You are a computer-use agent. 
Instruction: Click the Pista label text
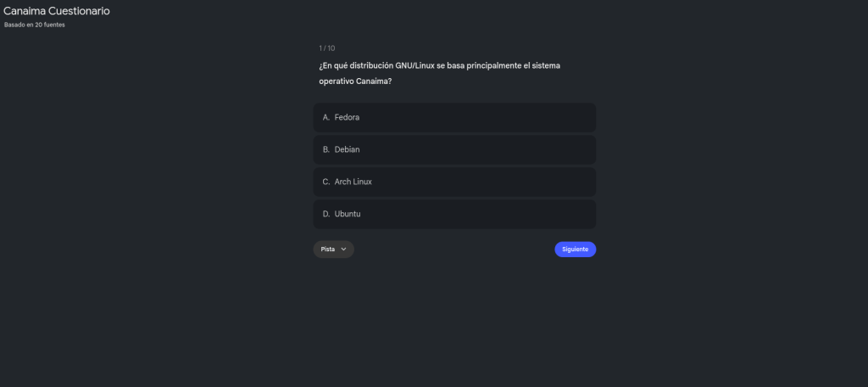click(328, 250)
